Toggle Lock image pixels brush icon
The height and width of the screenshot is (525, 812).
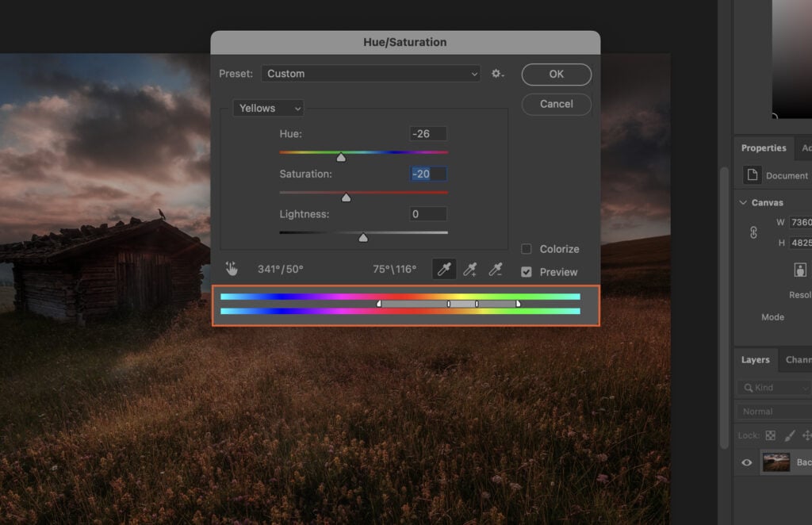(789, 435)
